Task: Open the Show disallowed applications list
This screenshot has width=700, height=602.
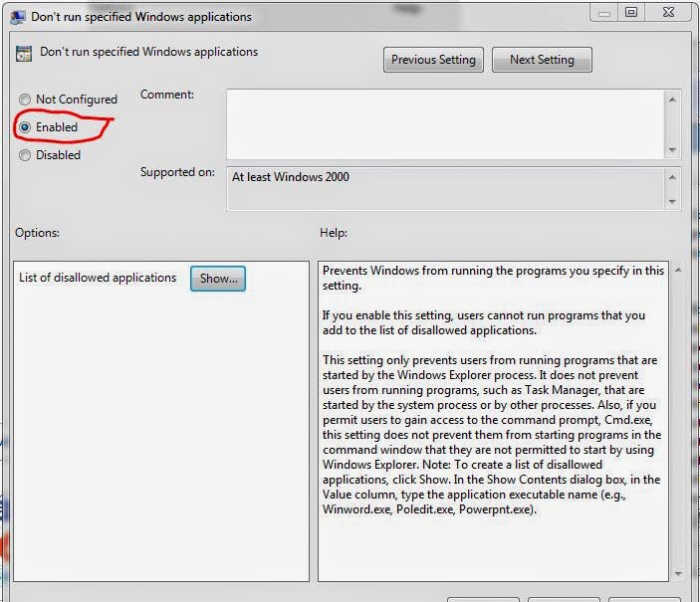Action: pos(218,279)
